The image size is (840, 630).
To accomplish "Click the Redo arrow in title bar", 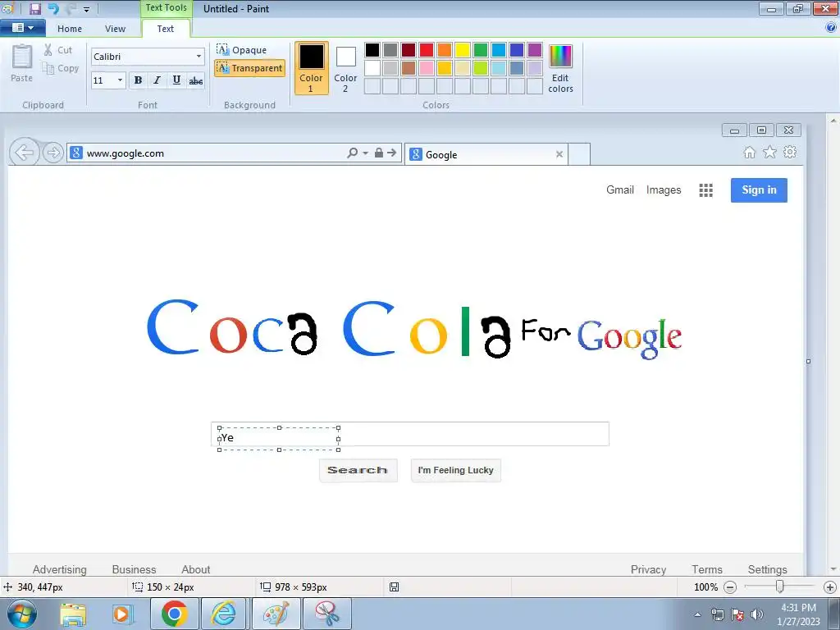I will click(x=71, y=8).
